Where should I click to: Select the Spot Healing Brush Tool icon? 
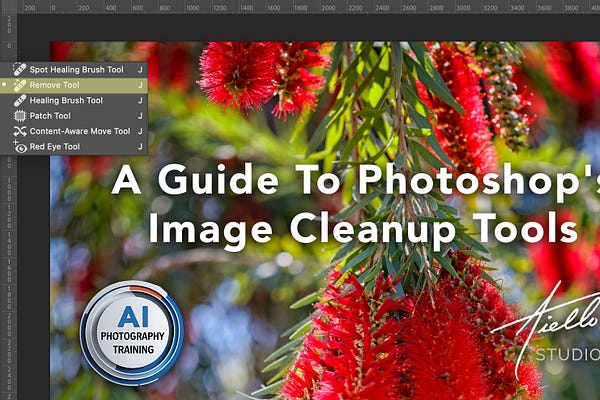20,69
